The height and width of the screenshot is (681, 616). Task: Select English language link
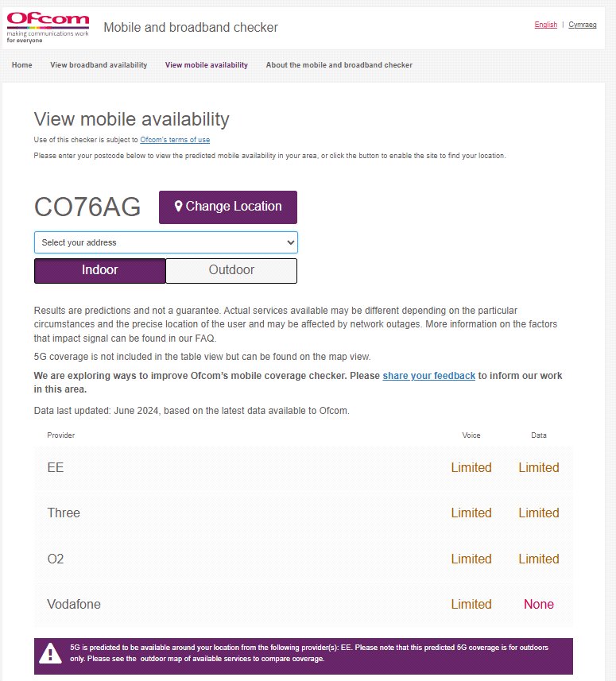pyautogui.click(x=545, y=25)
